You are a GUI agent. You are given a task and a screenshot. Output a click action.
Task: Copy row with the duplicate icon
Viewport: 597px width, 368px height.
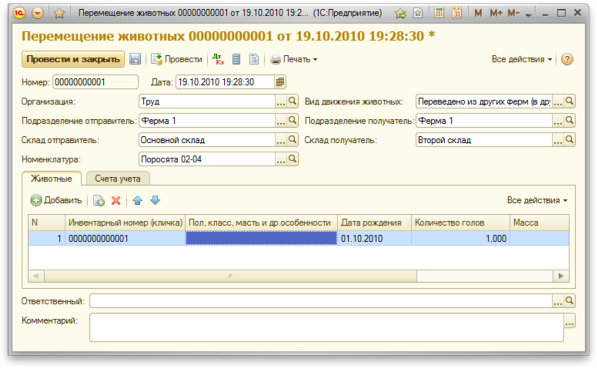(99, 201)
